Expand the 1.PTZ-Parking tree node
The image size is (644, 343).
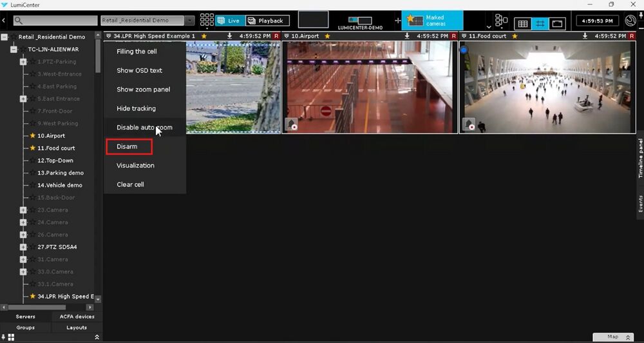(x=23, y=62)
